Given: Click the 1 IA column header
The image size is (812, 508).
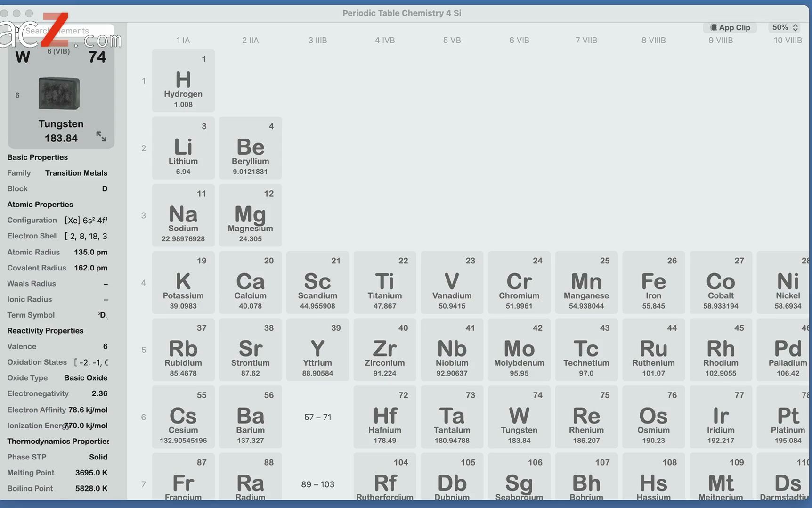Looking at the screenshot, I should click(x=183, y=40).
